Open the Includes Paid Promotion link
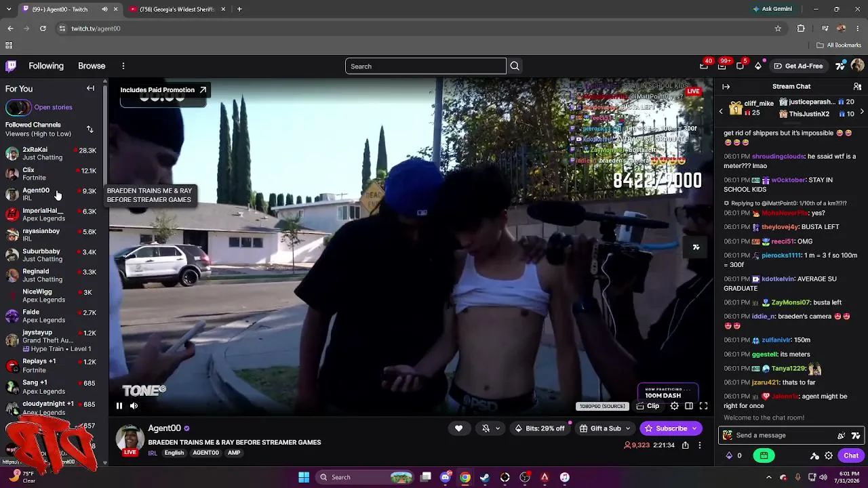868x488 pixels. 163,89
